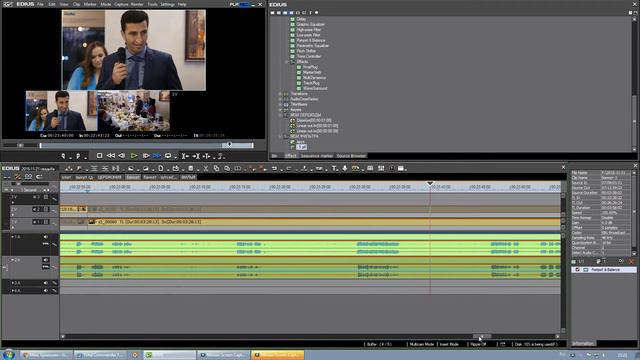The height and width of the screenshot is (360, 640).
Task: Click Ripple Off in status bar
Action: 478,344
